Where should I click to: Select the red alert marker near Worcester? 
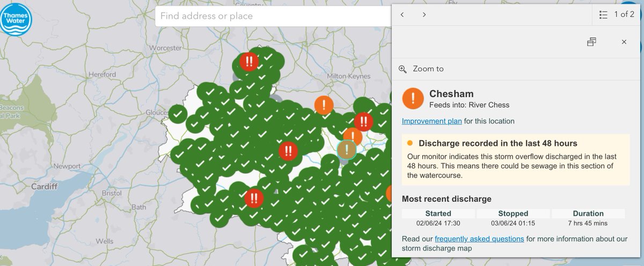click(249, 62)
